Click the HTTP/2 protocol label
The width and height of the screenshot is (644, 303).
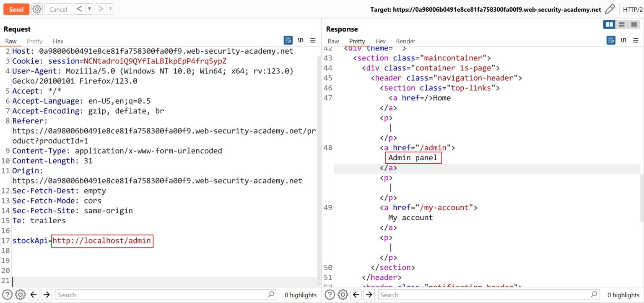pyautogui.click(x=633, y=9)
